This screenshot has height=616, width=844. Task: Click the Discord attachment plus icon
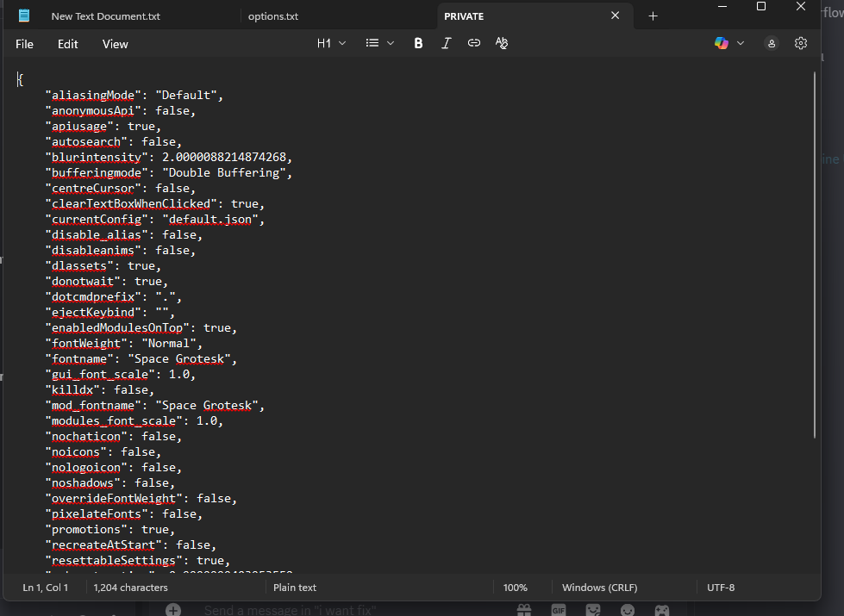(x=172, y=610)
